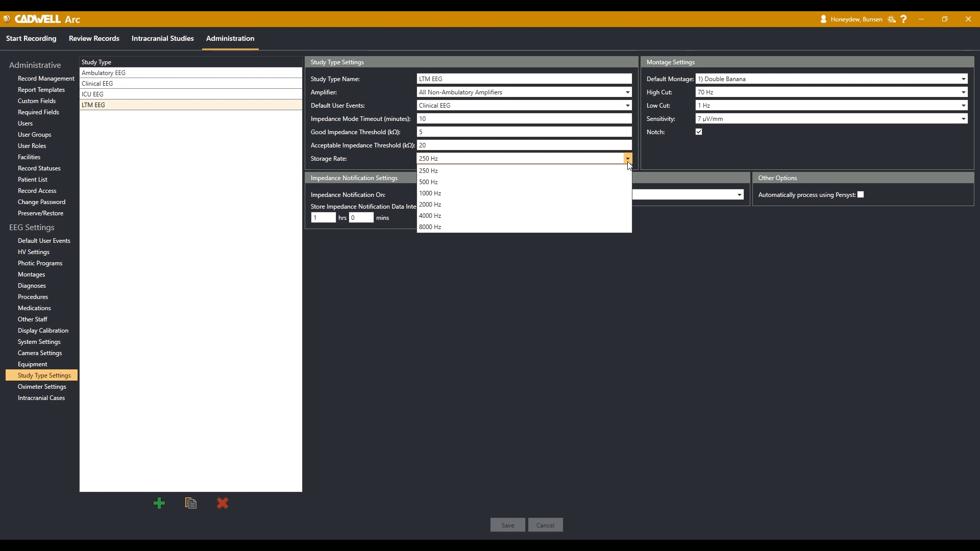Save the study type settings
The width and height of the screenshot is (980, 551).
tap(508, 524)
